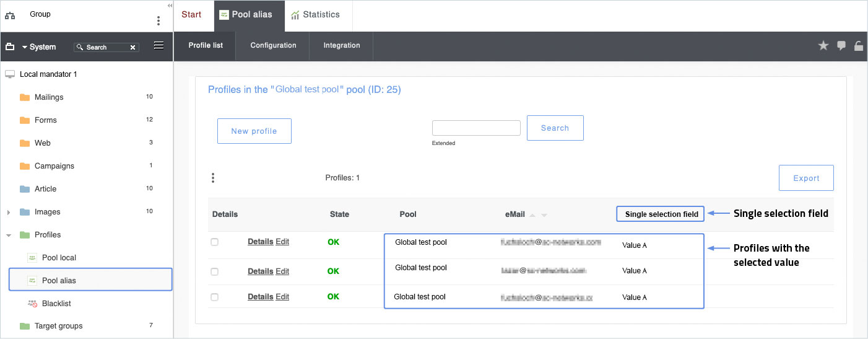868x339 pixels.
Task: Check the first profile row checkbox
Action: 214,242
